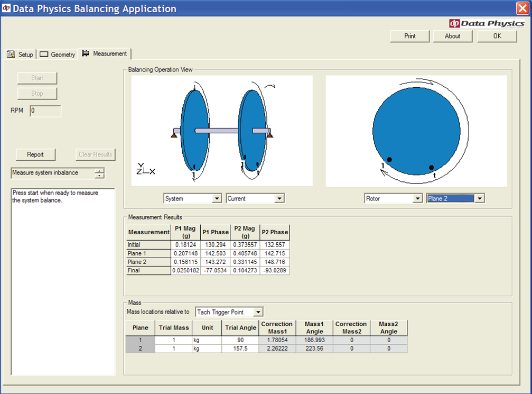Switch to the Geometry tab
The image size is (532, 394).
pos(58,54)
